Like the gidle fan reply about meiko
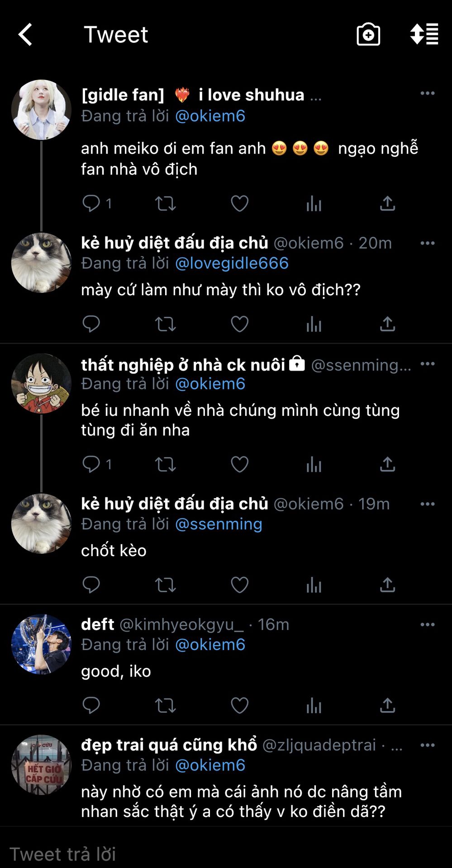This screenshot has width=452, height=868. coord(239,203)
